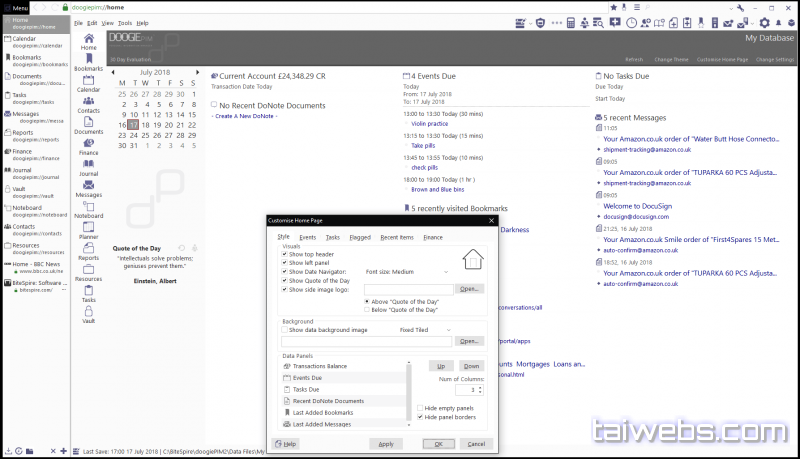Open the Journal section icon
Viewport: 800px width, 459px height.
pos(88,166)
